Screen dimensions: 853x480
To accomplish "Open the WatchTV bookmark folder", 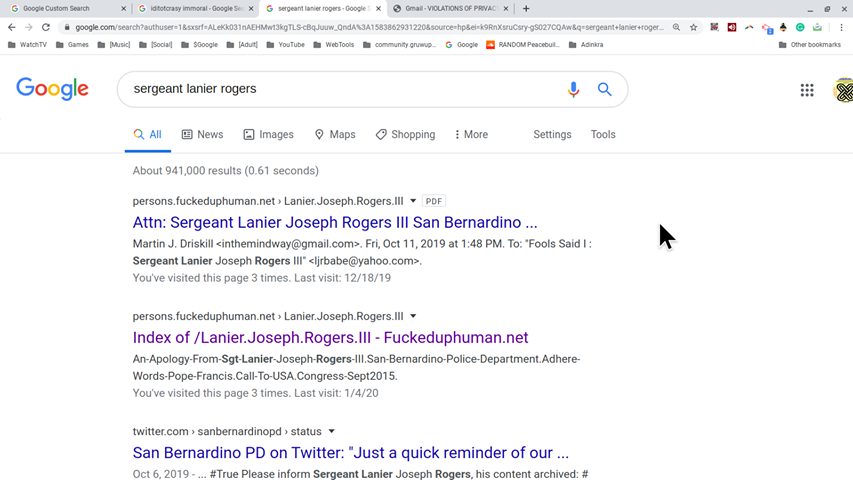I will [27, 45].
